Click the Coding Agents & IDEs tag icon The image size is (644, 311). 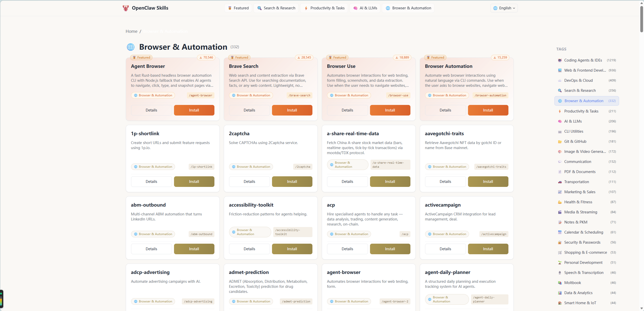(560, 60)
